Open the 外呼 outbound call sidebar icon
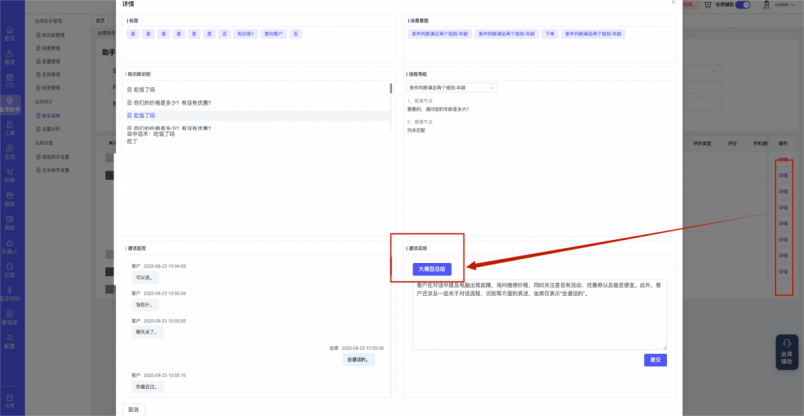The height and width of the screenshot is (416, 804). point(10,176)
